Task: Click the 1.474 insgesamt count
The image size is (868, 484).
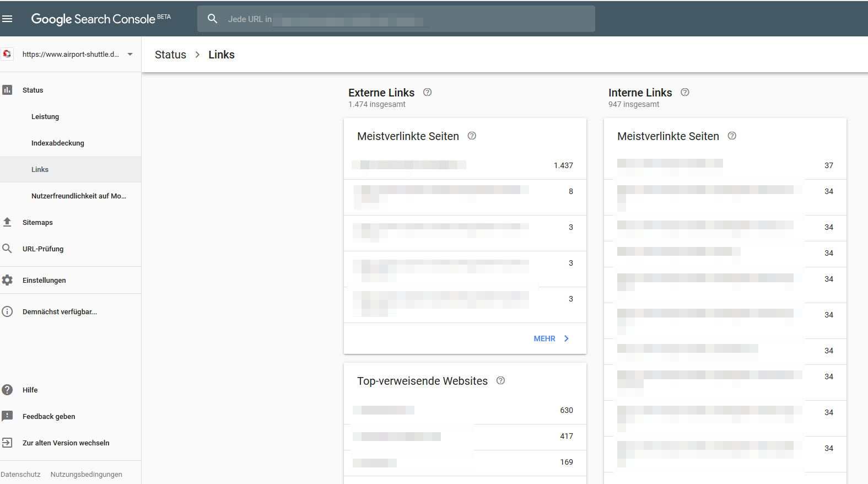Action: [x=377, y=104]
